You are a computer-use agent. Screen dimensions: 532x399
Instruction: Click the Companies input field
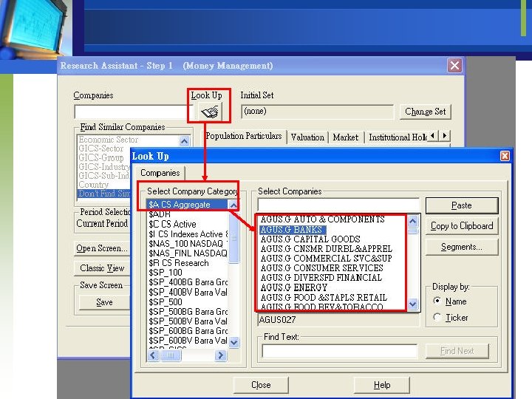132,112
